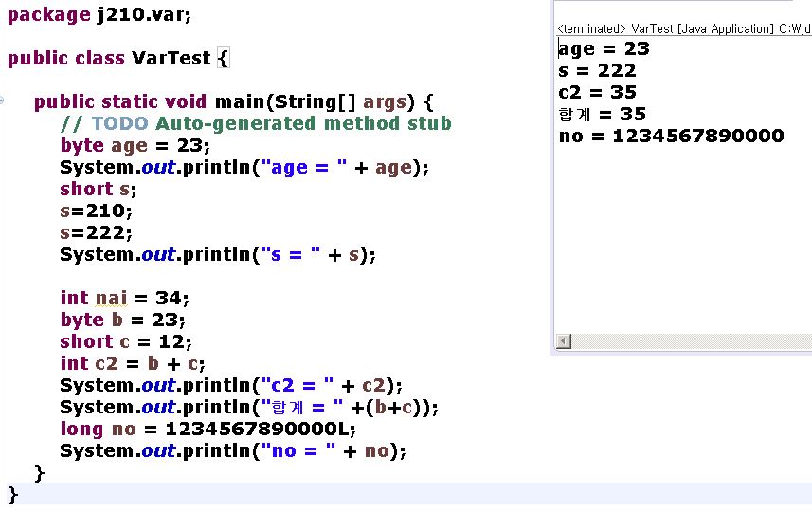Click the closing brace of the main method
This screenshot has width=812, height=513.
click(x=40, y=473)
